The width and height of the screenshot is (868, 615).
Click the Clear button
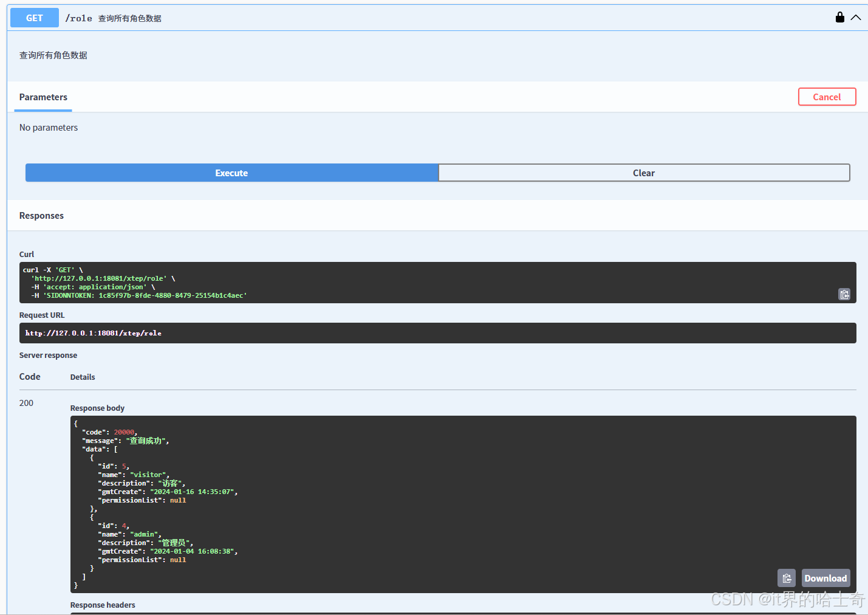[644, 173]
